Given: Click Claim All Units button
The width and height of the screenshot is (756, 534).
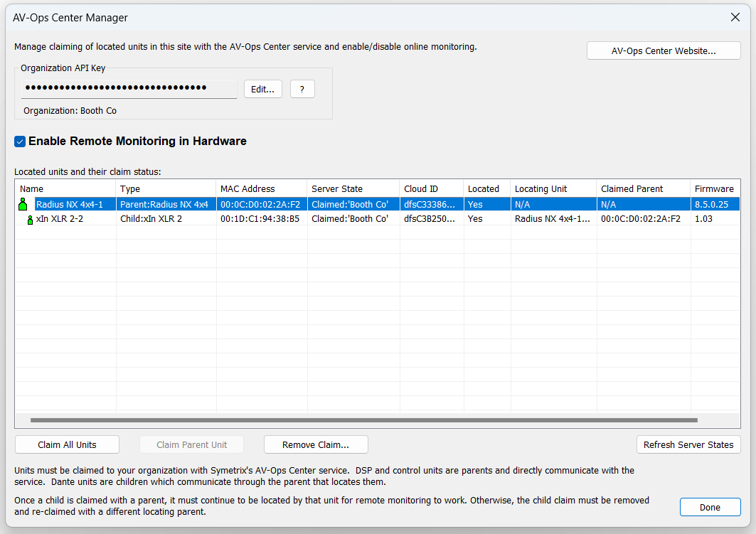Looking at the screenshot, I should (x=67, y=444).
